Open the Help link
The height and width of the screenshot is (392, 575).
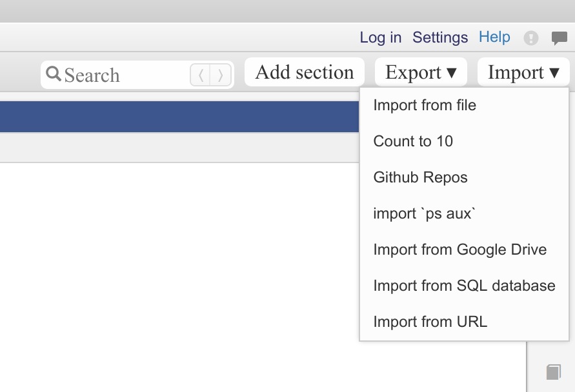click(494, 37)
